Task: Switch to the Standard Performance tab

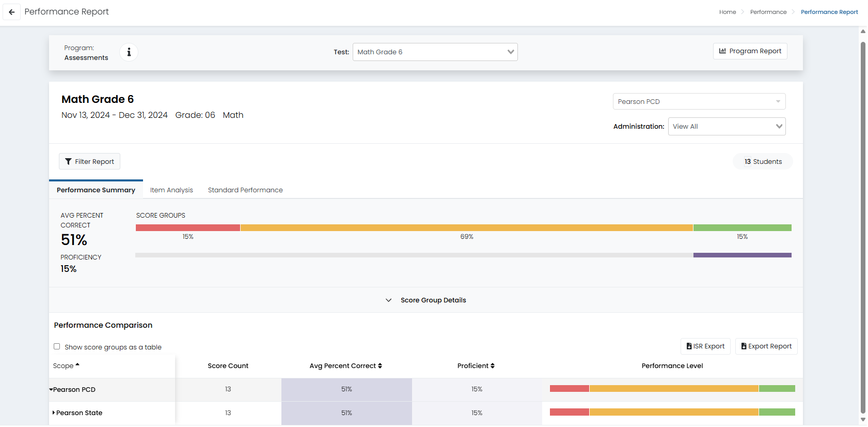Action: [245, 190]
